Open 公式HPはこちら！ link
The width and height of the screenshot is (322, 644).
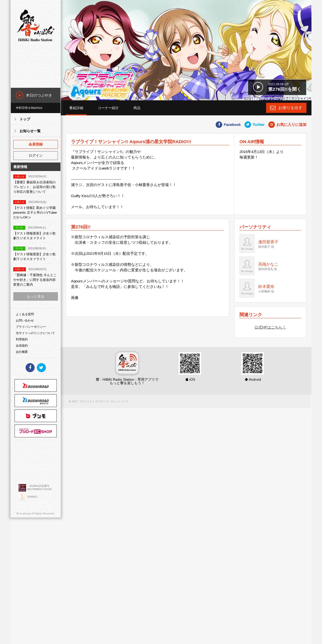(x=270, y=327)
